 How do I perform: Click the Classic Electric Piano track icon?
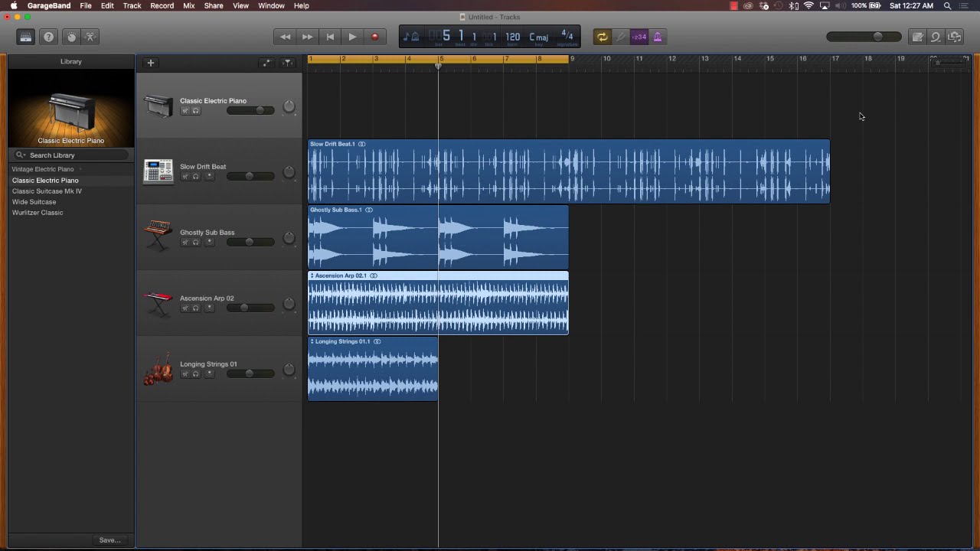tap(158, 106)
